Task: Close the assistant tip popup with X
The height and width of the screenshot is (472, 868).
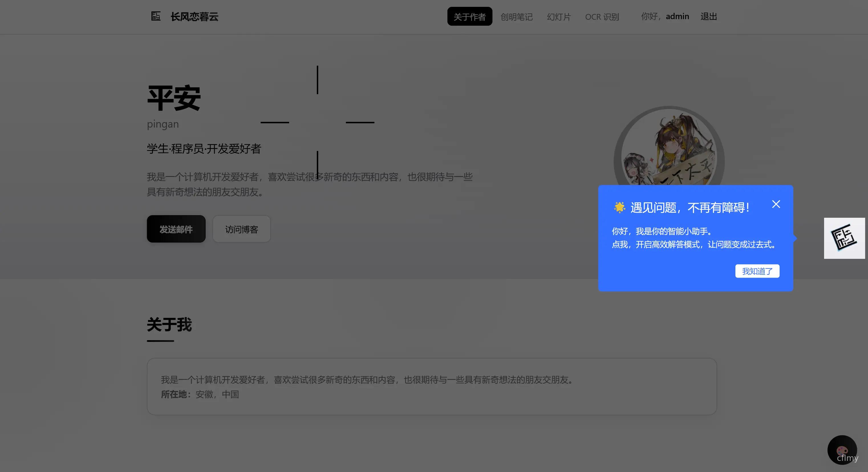Action: click(x=776, y=204)
